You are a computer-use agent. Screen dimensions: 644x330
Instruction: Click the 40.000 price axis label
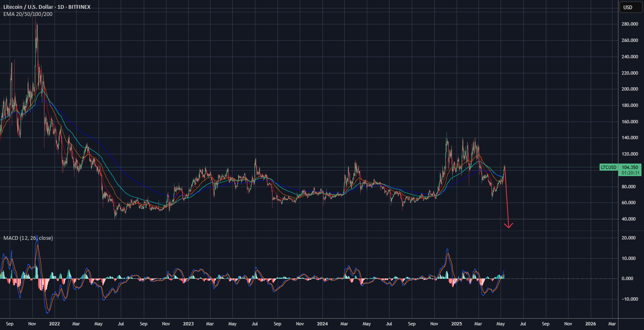click(630, 219)
